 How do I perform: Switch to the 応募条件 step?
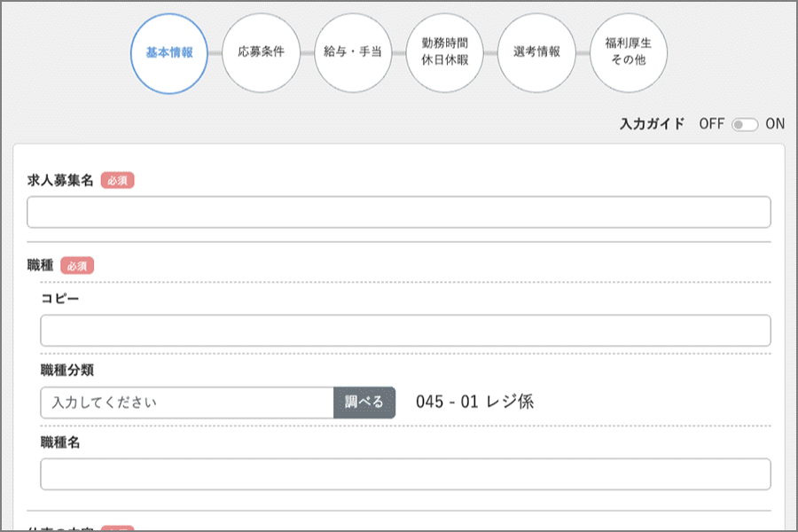[261, 53]
